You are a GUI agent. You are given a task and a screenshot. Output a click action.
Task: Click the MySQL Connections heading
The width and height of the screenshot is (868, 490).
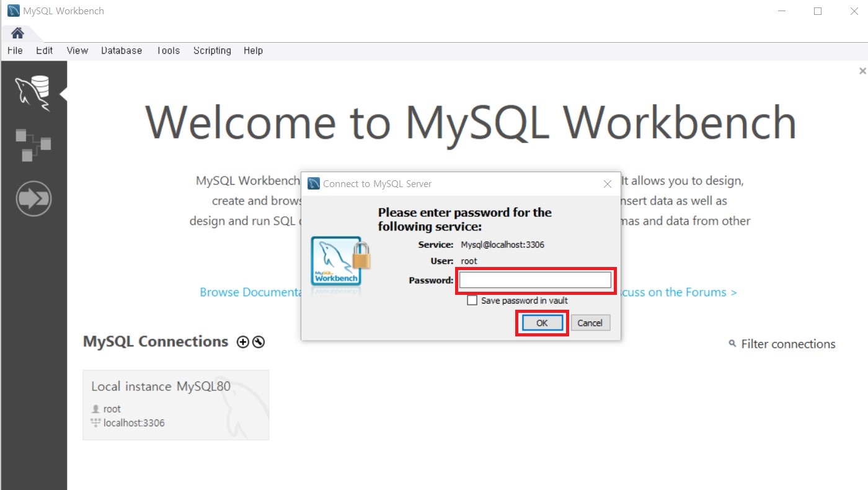156,341
